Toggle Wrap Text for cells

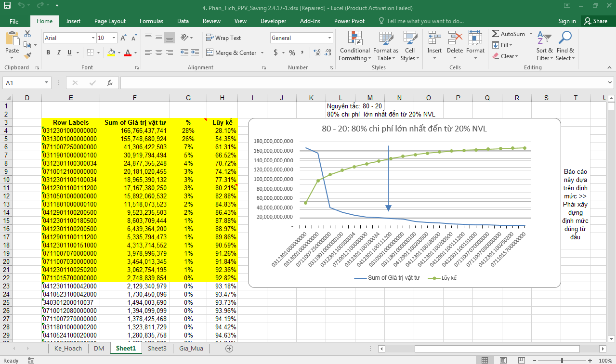[x=223, y=38]
